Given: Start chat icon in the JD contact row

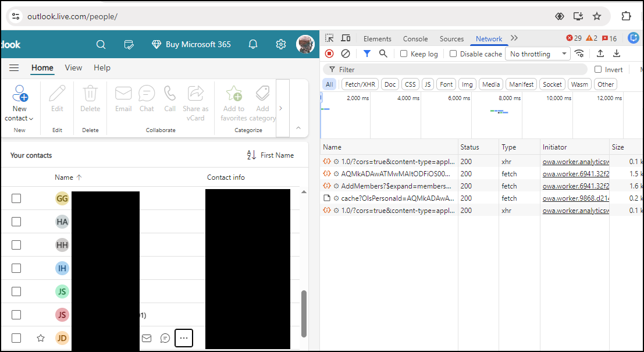Looking at the screenshot, I should click(x=165, y=338).
